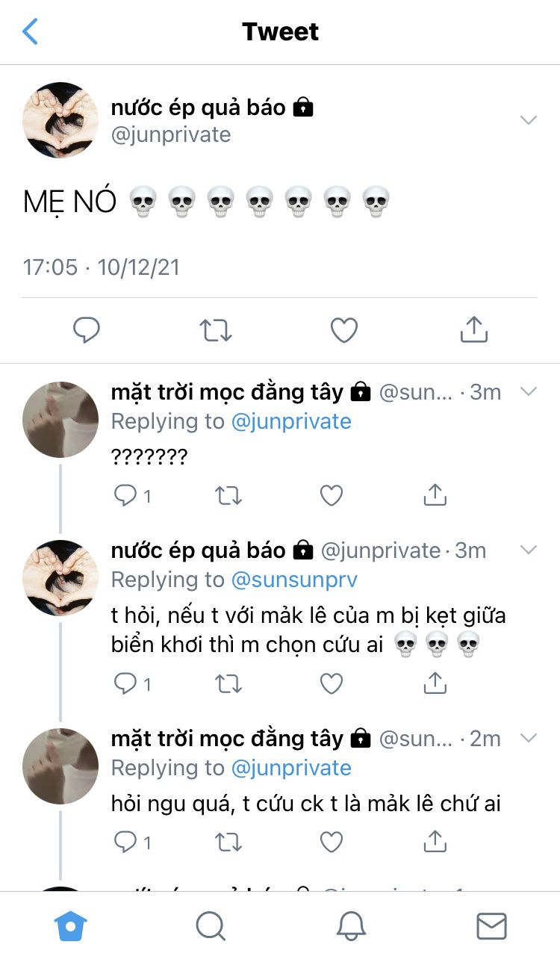This screenshot has width=560, height=965.
Task: Retweet the 'biển khơi' question reply
Action: (228, 683)
